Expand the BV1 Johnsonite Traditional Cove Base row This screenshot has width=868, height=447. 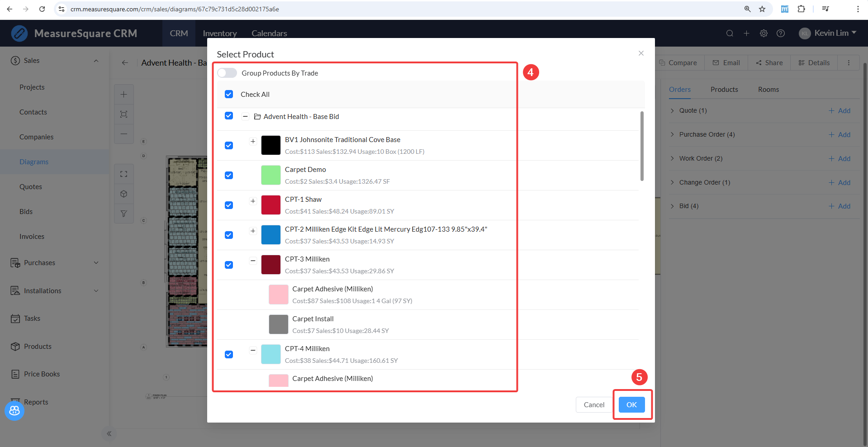253,141
